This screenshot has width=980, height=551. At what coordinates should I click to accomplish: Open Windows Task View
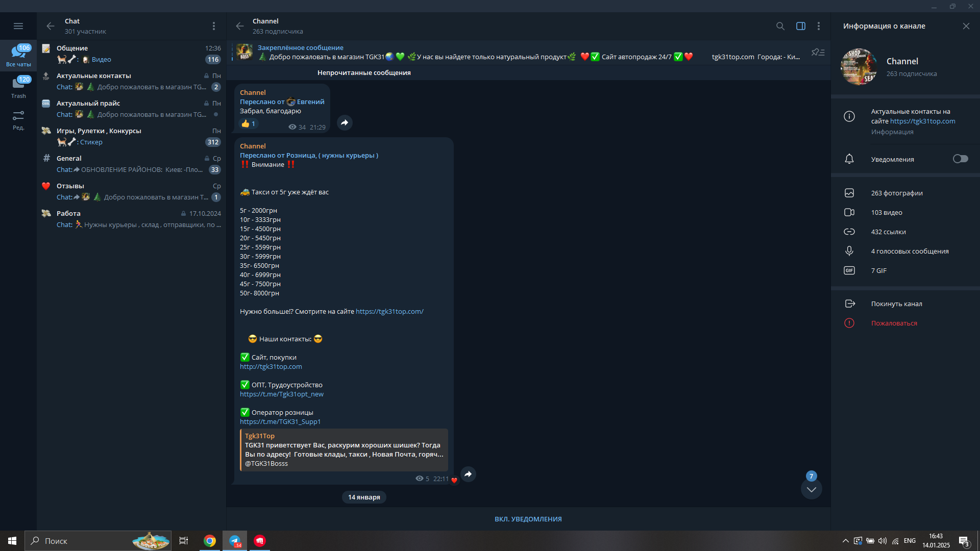click(184, 541)
